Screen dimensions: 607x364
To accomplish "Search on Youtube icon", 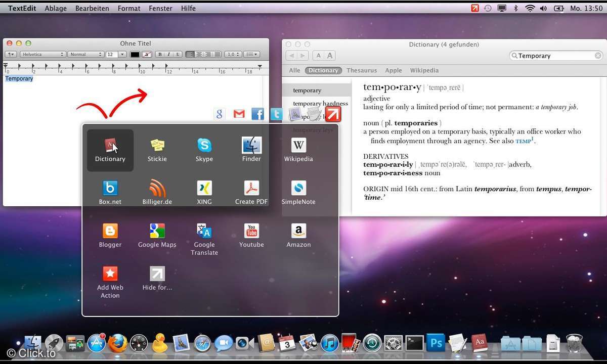I will pos(251,231).
